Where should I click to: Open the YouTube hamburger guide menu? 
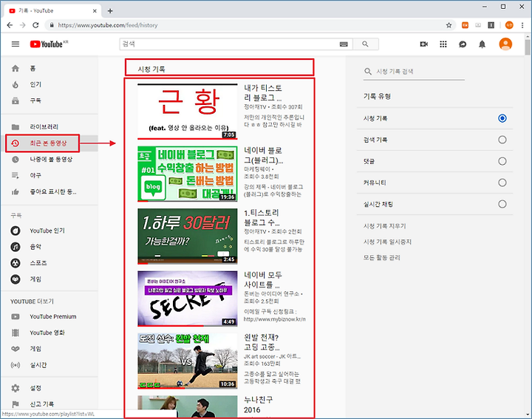pos(16,44)
